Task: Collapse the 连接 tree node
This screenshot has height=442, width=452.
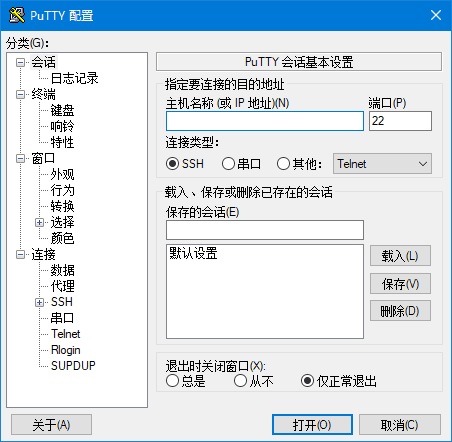Action: coord(20,255)
